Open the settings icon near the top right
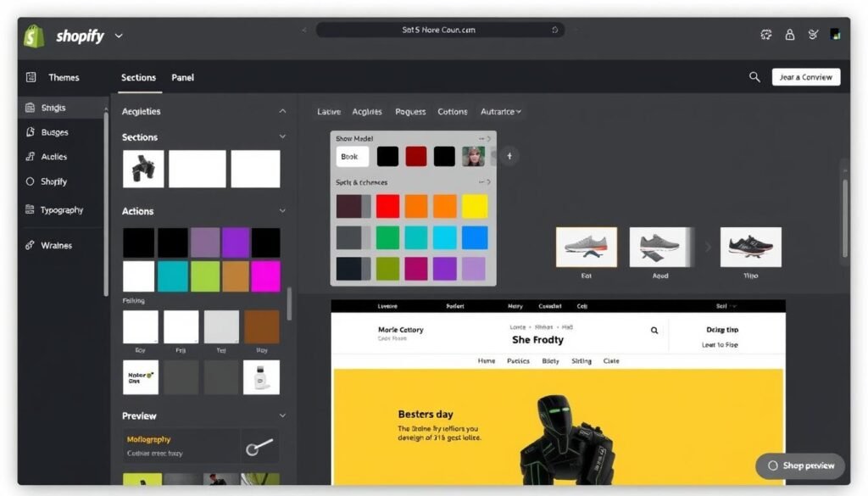The height and width of the screenshot is (496, 868). click(x=765, y=35)
